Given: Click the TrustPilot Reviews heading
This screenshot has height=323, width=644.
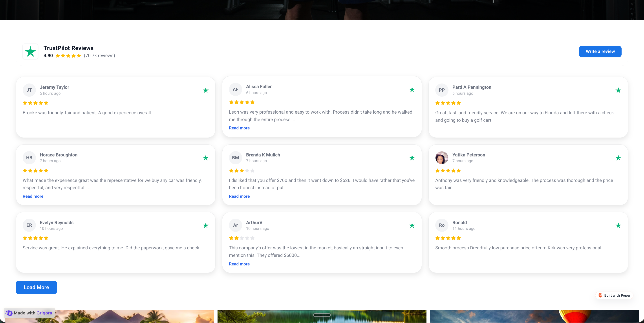Looking at the screenshot, I should tap(68, 48).
